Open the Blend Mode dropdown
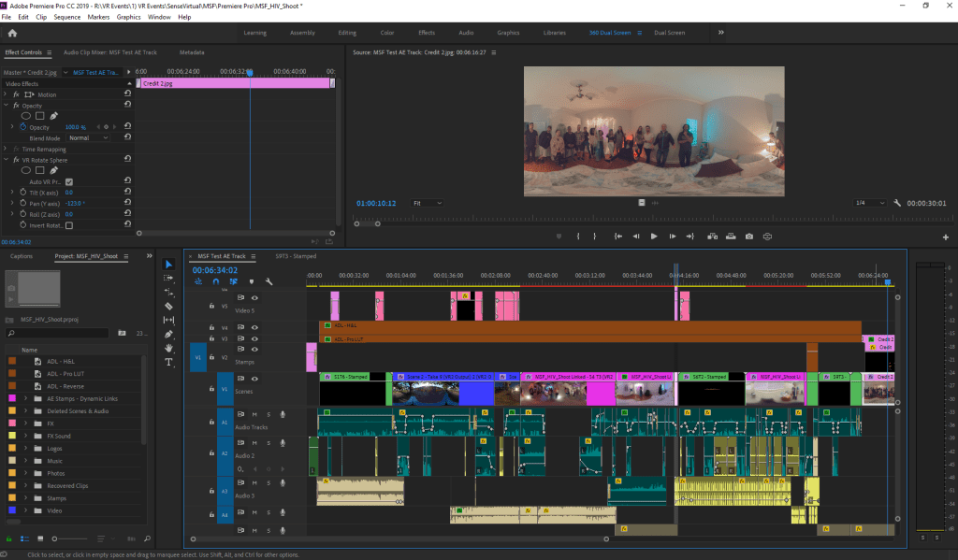The height and width of the screenshot is (560, 958). click(88, 137)
